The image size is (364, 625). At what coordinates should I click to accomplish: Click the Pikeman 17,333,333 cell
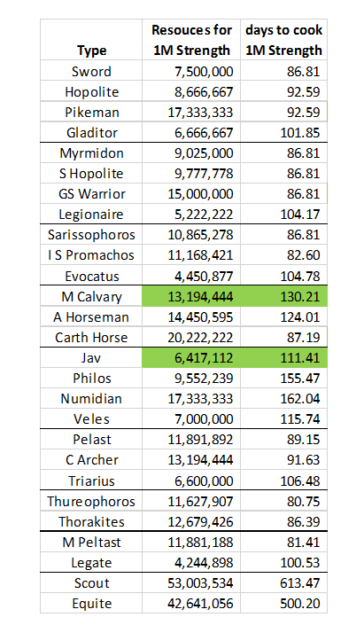[191, 112]
